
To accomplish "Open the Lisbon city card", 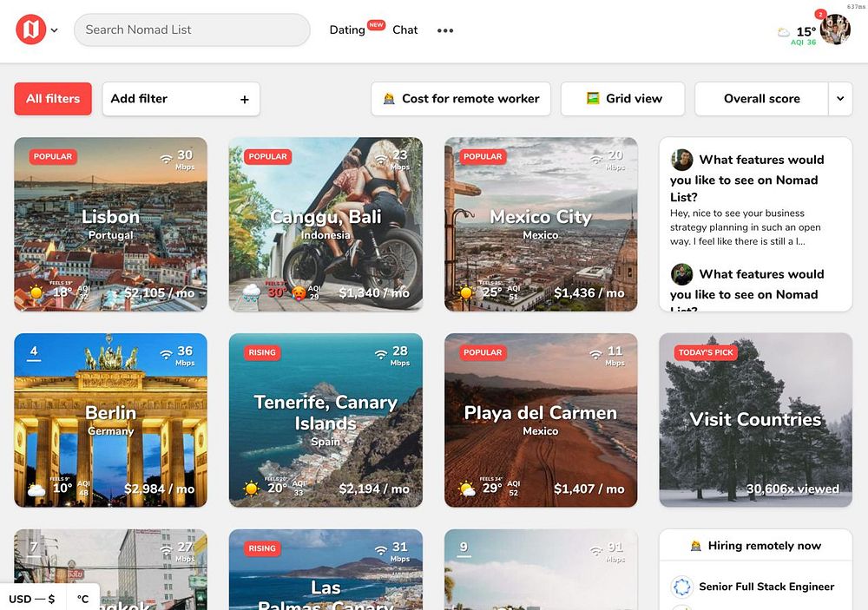I will (111, 224).
